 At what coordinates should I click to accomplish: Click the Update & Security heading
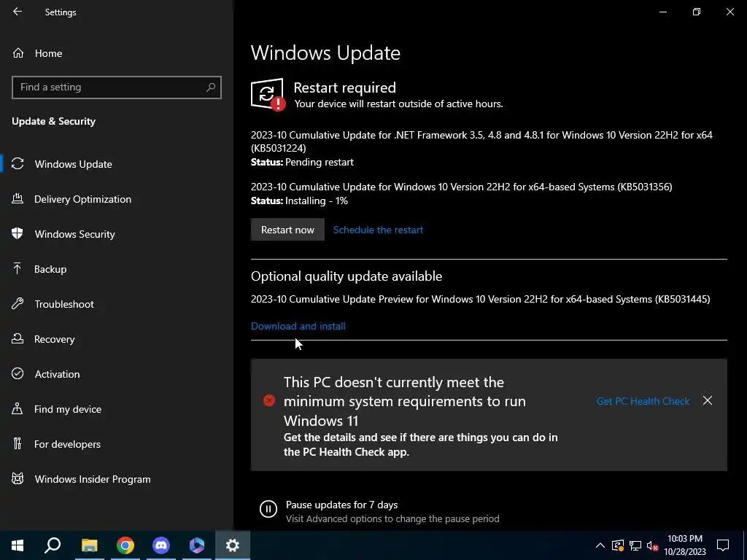pyautogui.click(x=53, y=121)
